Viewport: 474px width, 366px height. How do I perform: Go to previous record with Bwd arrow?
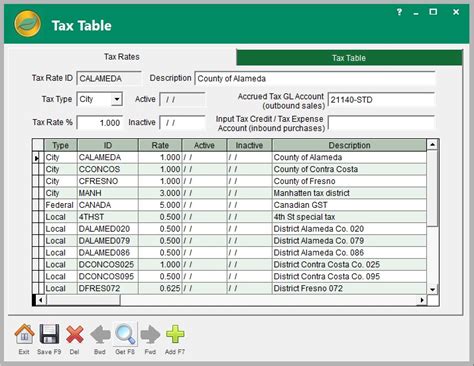coord(100,334)
